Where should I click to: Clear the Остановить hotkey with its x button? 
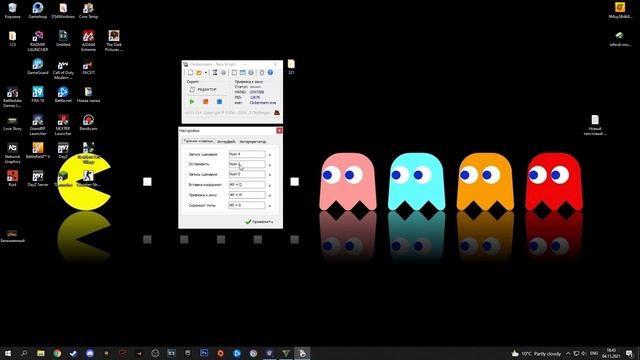point(270,165)
